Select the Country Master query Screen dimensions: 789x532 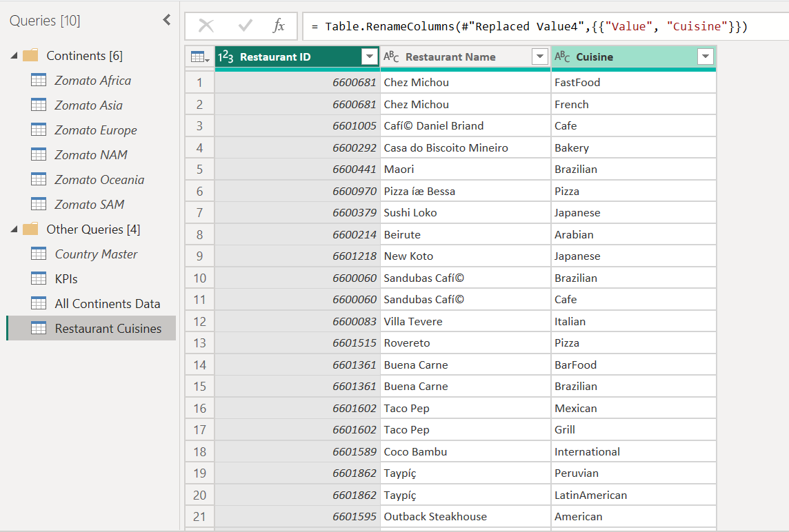(96, 254)
